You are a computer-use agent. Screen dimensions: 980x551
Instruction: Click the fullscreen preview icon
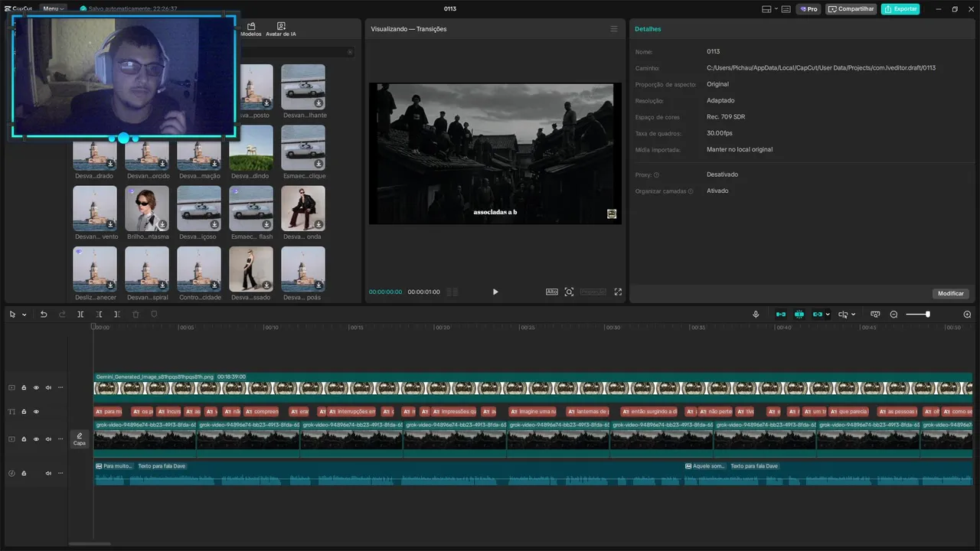click(618, 292)
